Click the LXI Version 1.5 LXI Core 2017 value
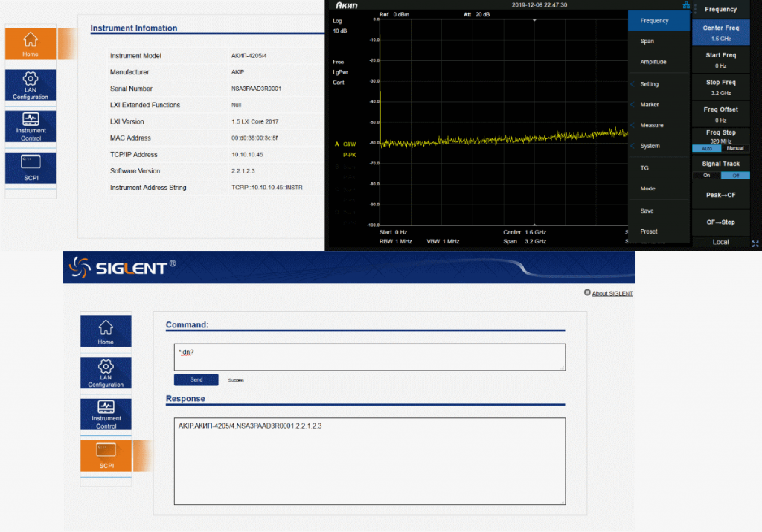 click(255, 121)
